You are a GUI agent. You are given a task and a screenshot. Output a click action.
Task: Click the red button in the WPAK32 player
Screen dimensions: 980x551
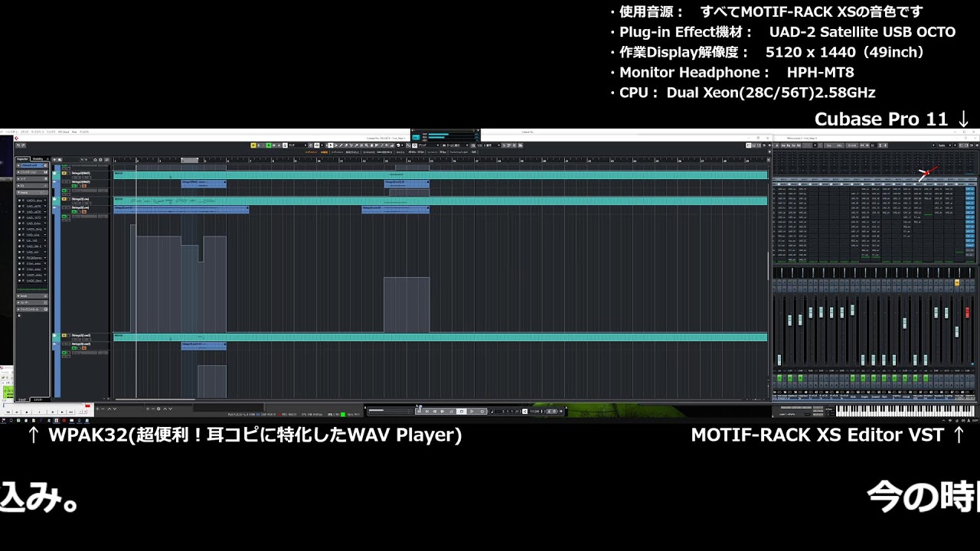(x=88, y=406)
